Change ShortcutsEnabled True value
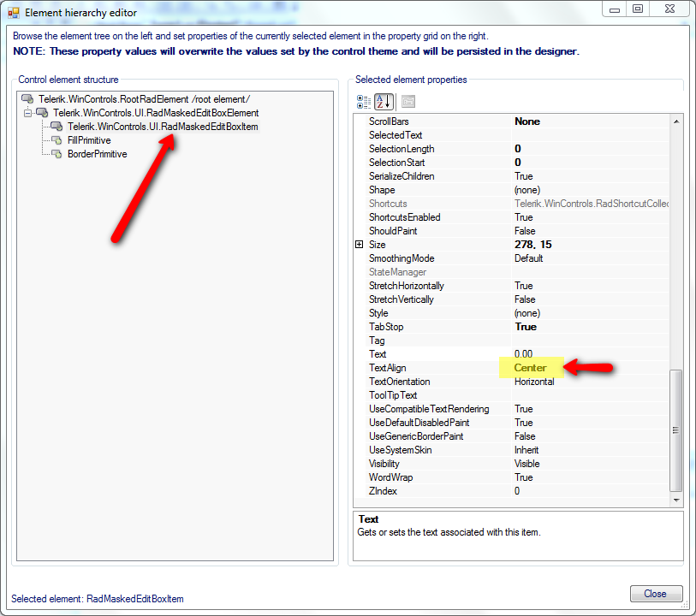The image size is (696, 616). (591, 217)
